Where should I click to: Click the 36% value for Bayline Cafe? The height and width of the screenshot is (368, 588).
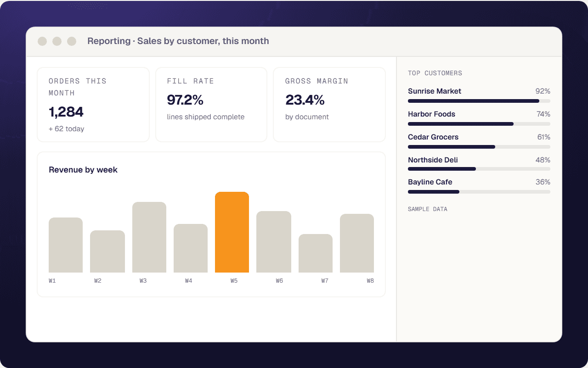(x=543, y=182)
